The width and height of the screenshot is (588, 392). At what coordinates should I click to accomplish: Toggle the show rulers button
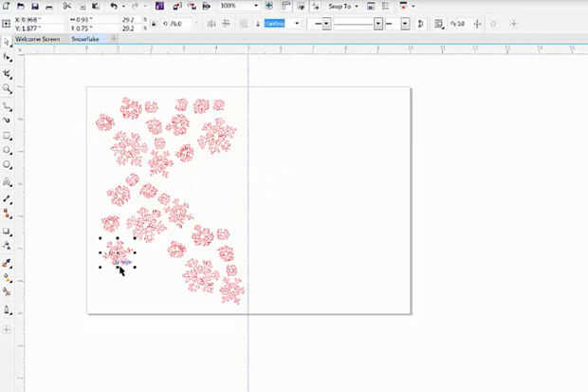coord(286,6)
